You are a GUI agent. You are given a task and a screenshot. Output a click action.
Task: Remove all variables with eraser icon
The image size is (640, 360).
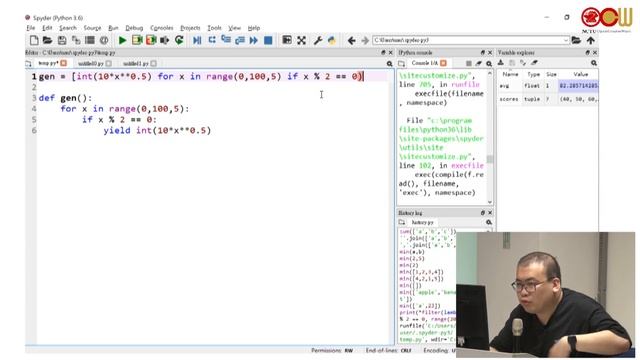pyautogui.click(x=534, y=62)
